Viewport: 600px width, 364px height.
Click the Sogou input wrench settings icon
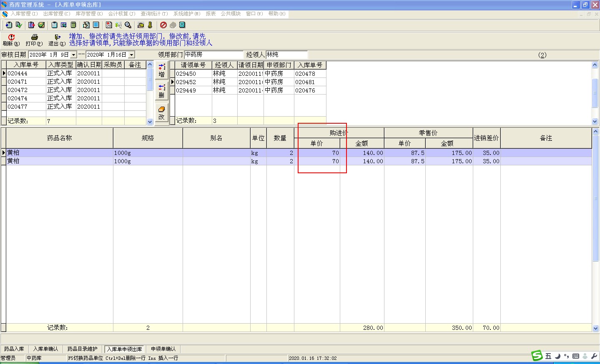pos(594,356)
